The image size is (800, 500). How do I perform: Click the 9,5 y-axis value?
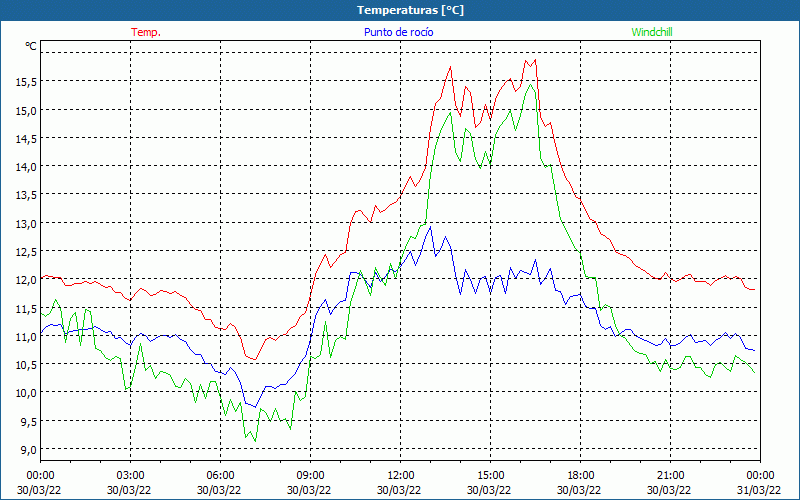(x=28, y=421)
